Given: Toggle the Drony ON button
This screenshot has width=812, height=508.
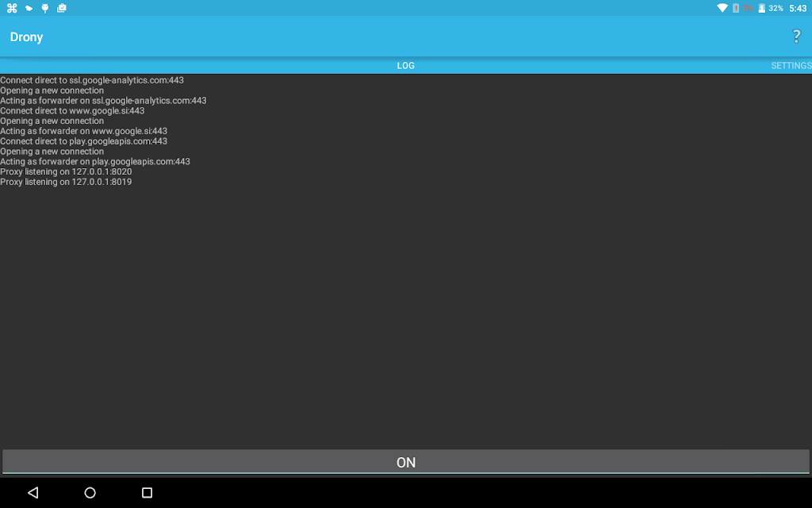Looking at the screenshot, I should (x=406, y=461).
